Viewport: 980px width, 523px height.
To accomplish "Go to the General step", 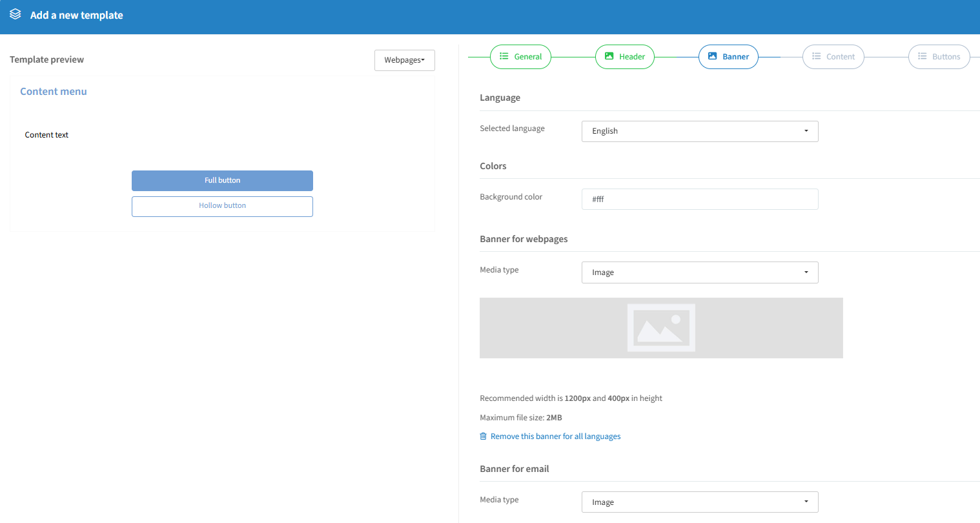I will (520, 57).
